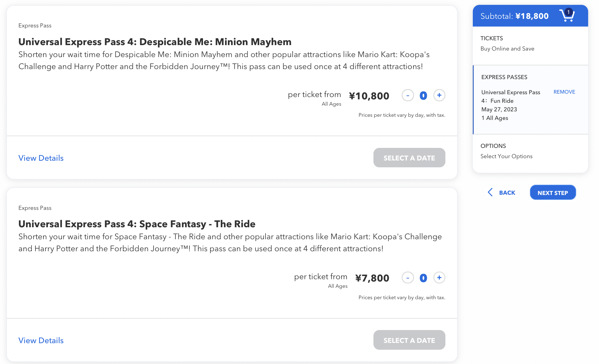The image size is (599, 364).
Task: Click Space Fantasy quantity value badge
Action: 423,277
